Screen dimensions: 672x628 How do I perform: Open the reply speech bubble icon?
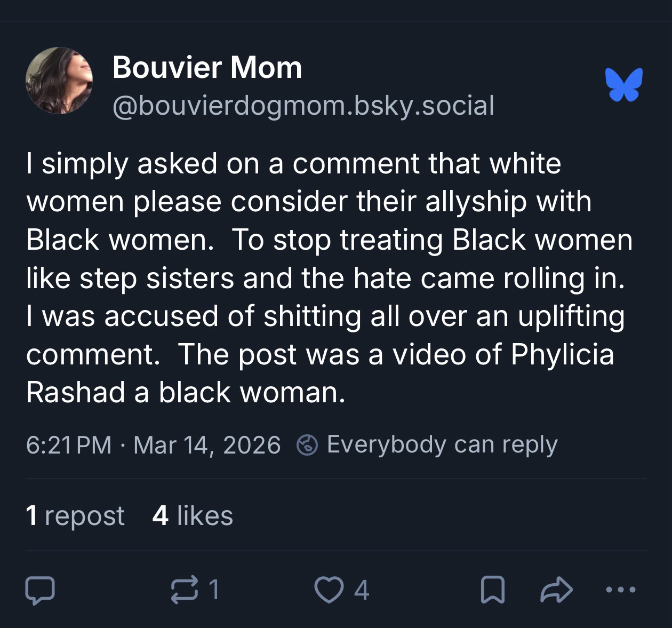coord(40,590)
